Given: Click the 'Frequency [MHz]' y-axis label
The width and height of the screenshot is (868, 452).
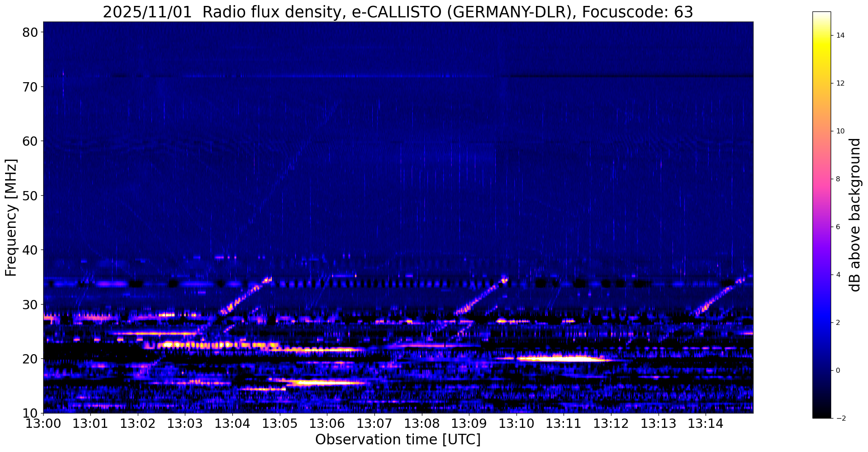Looking at the screenshot, I should (11, 218).
